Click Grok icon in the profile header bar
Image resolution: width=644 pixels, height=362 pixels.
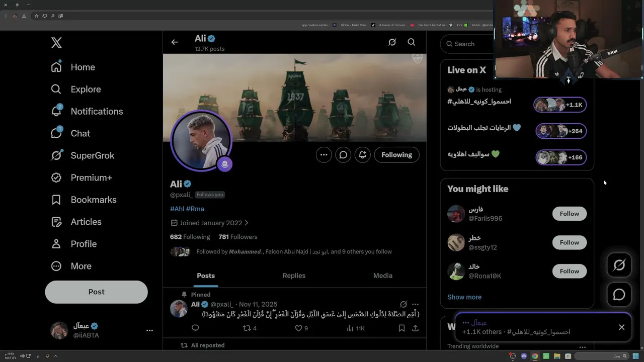pos(392,42)
